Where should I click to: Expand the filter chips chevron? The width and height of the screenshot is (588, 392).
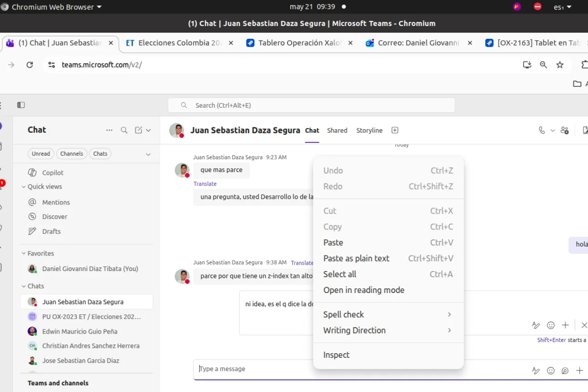[148, 154]
